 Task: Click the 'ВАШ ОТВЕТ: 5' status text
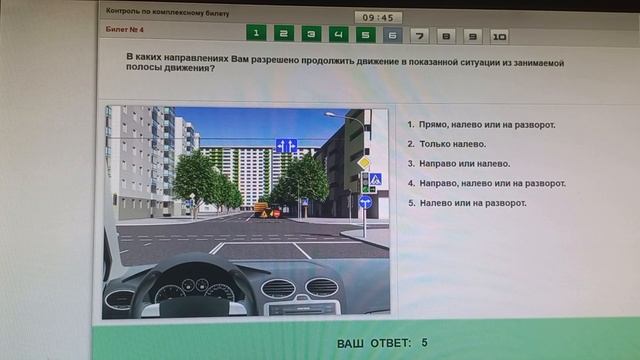(x=382, y=343)
